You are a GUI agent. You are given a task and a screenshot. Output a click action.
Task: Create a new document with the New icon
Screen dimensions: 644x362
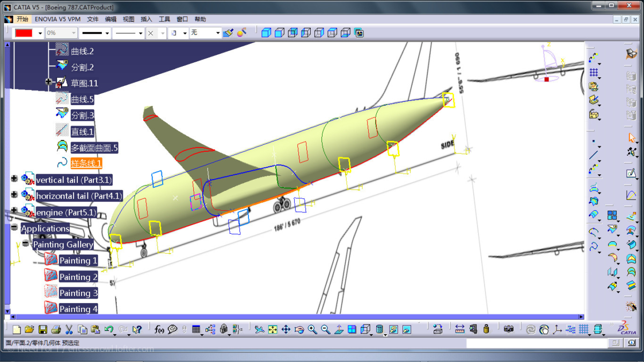pyautogui.click(x=17, y=329)
